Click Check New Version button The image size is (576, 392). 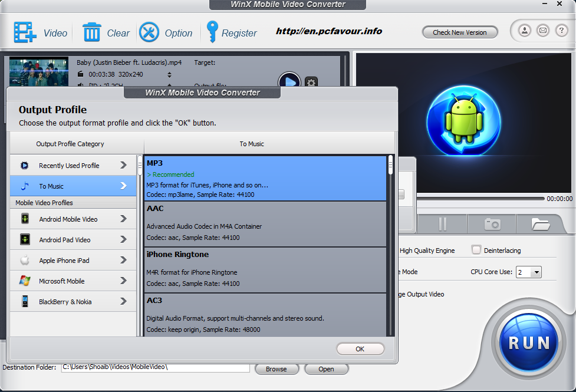tap(460, 32)
